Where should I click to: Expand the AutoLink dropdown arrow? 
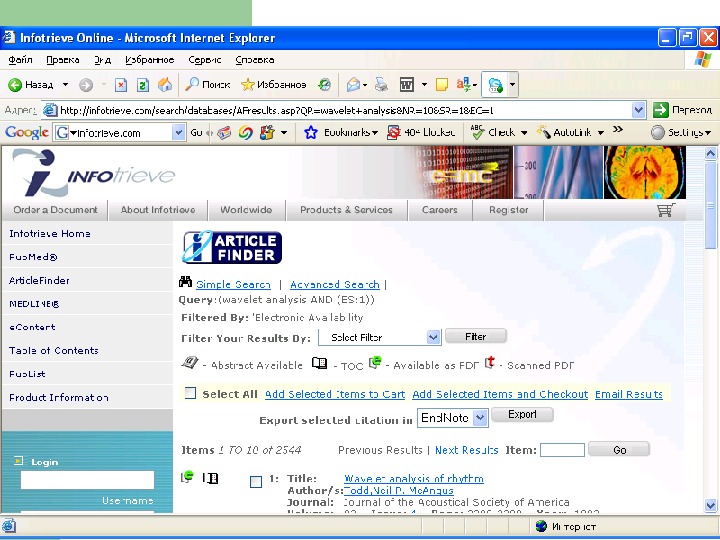(601, 133)
